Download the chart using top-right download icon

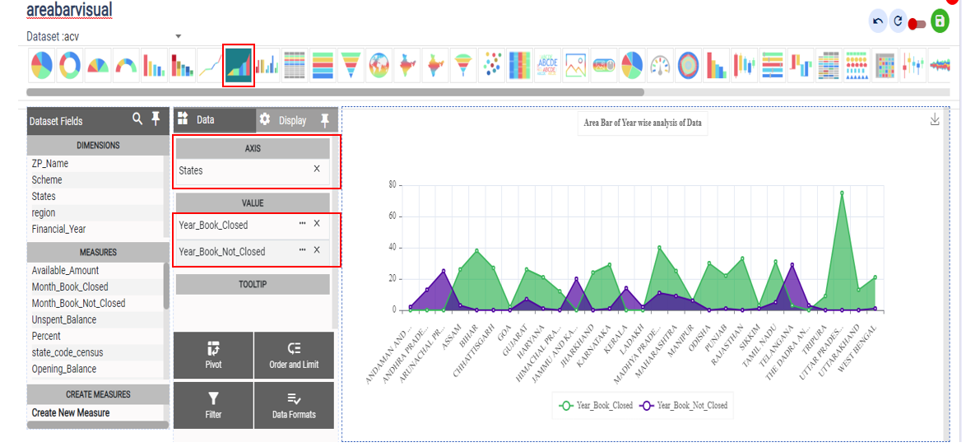[x=935, y=120]
